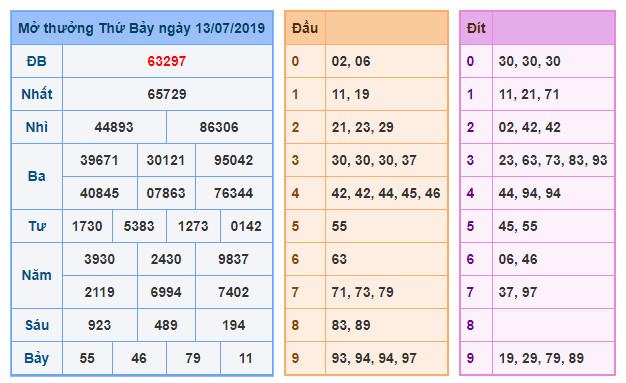Click fourth prize number 1273
Viewport: 626px width, 383px height.
193,226
